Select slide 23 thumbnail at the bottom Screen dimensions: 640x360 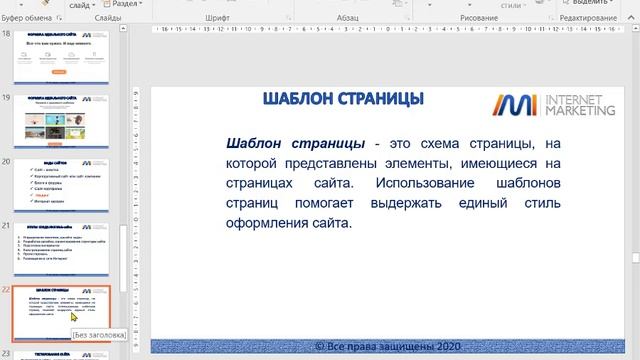coord(61,356)
